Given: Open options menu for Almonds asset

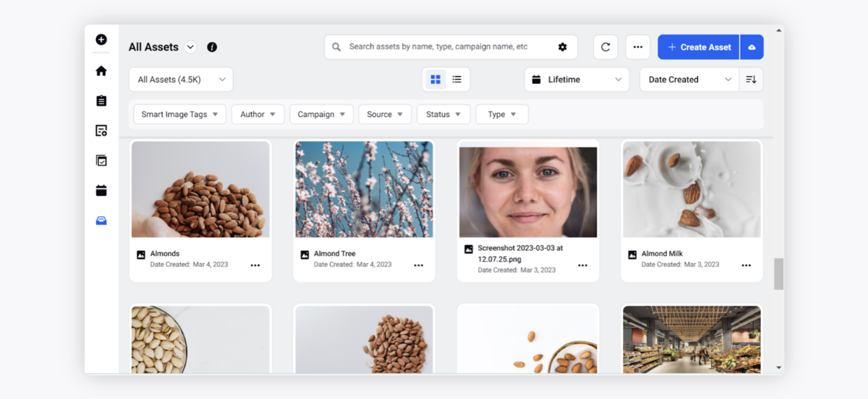Looking at the screenshot, I should click(255, 265).
